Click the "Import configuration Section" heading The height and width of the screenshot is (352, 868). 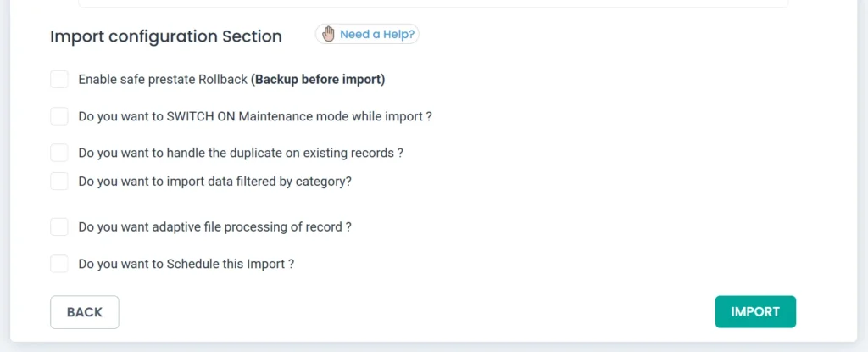(x=166, y=36)
